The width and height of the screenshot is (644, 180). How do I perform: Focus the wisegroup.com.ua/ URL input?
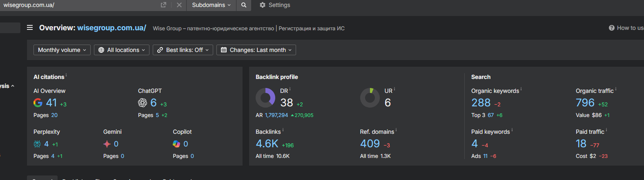pyautogui.click(x=78, y=5)
